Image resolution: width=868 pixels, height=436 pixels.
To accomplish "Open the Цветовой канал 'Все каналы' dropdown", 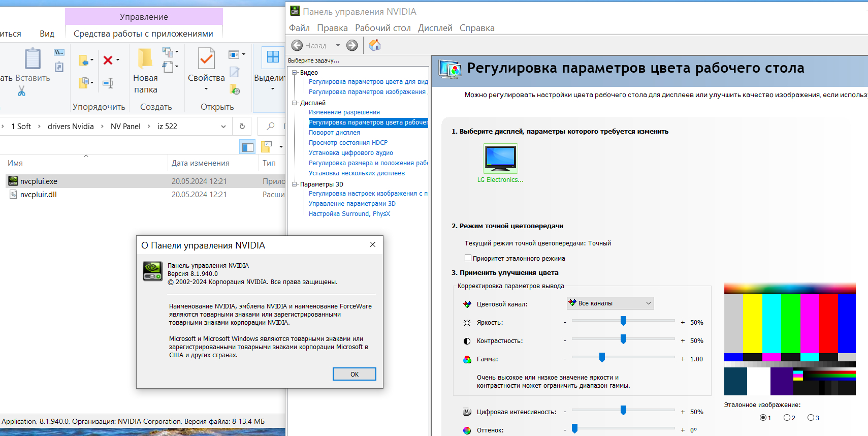I will (610, 303).
